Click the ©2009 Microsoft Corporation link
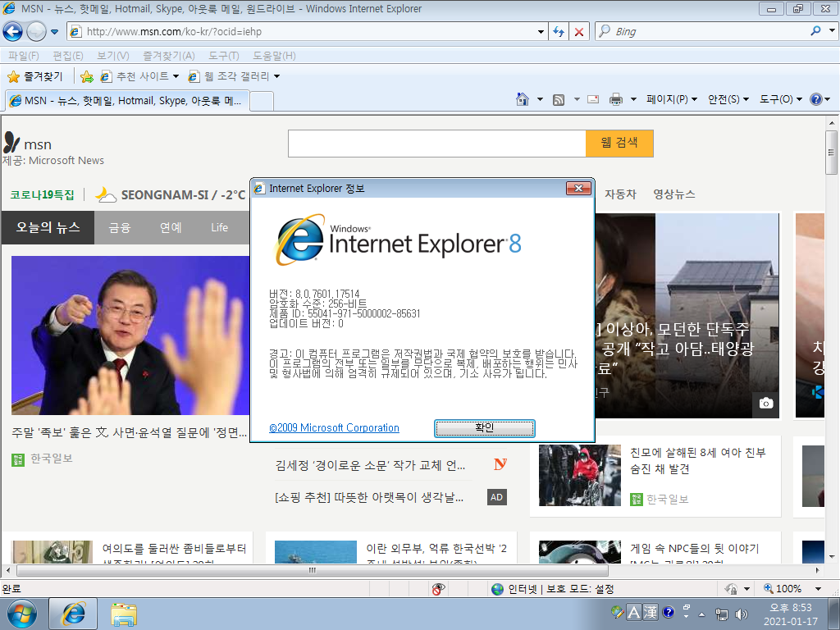The height and width of the screenshot is (630, 840). pos(335,428)
